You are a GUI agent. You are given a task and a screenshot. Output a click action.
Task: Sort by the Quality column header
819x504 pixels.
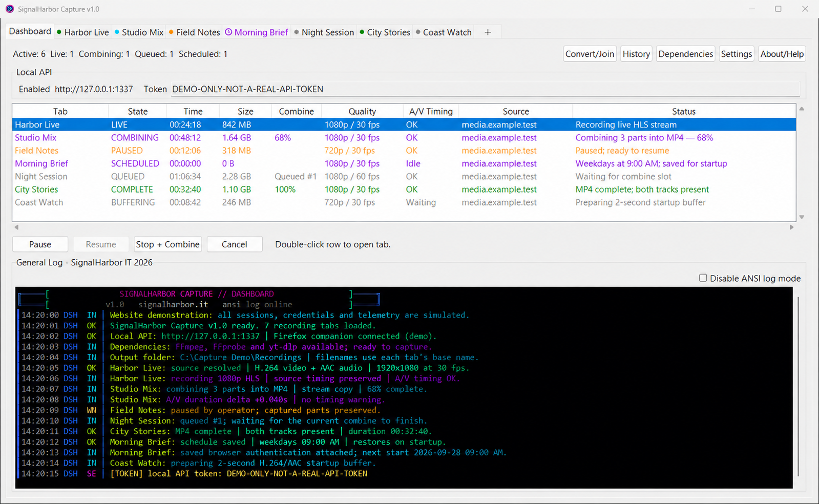click(x=362, y=111)
